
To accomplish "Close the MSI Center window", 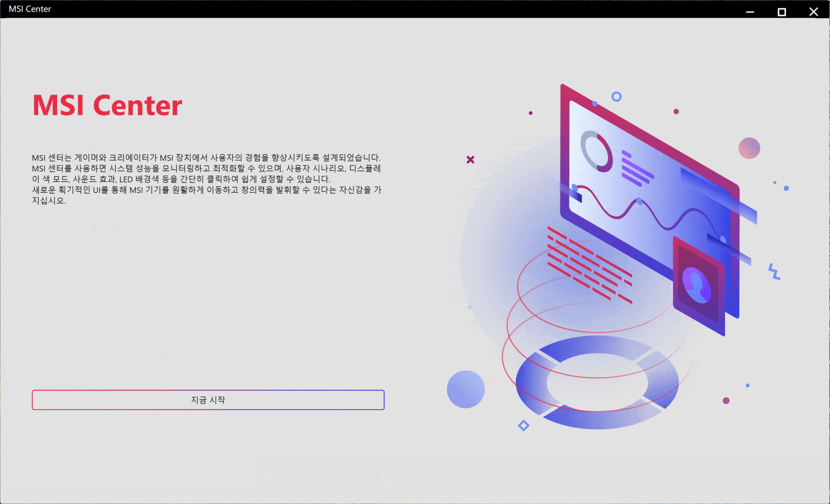I will click(x=813, y=12).
